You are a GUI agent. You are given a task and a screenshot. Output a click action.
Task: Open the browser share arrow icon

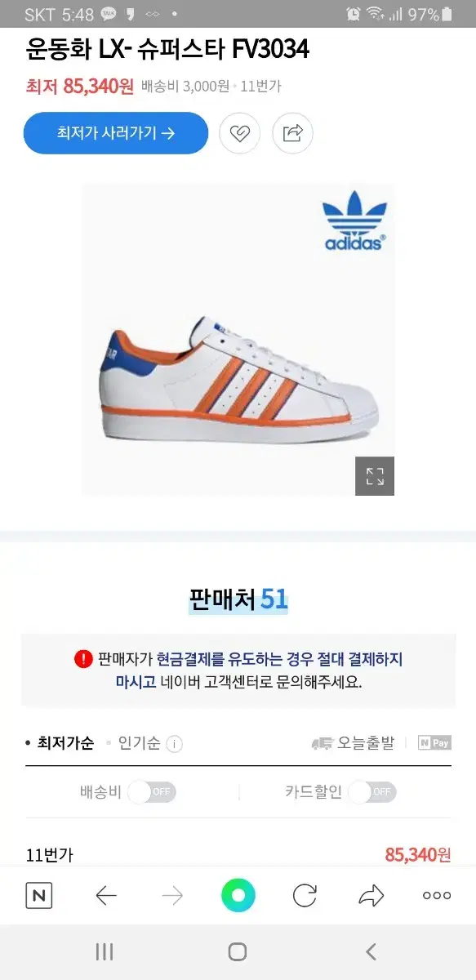point(371,896)
